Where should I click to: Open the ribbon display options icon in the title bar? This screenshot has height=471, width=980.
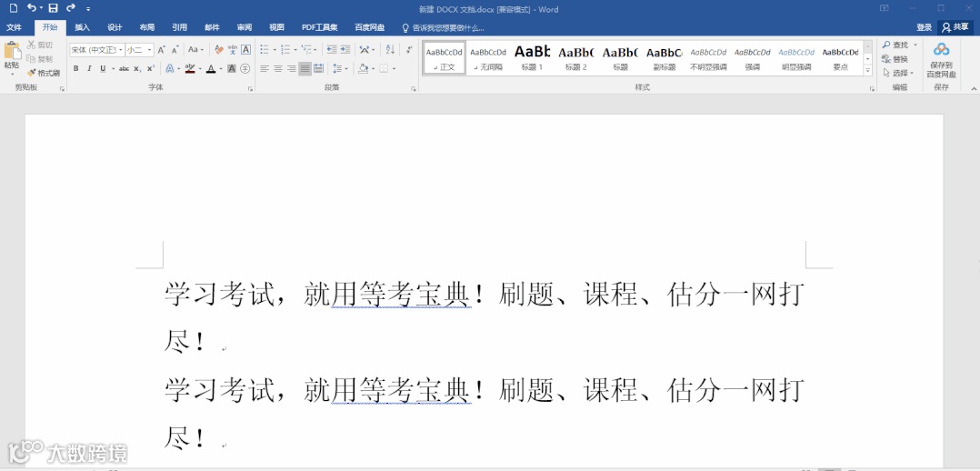[x=885, y=8]
